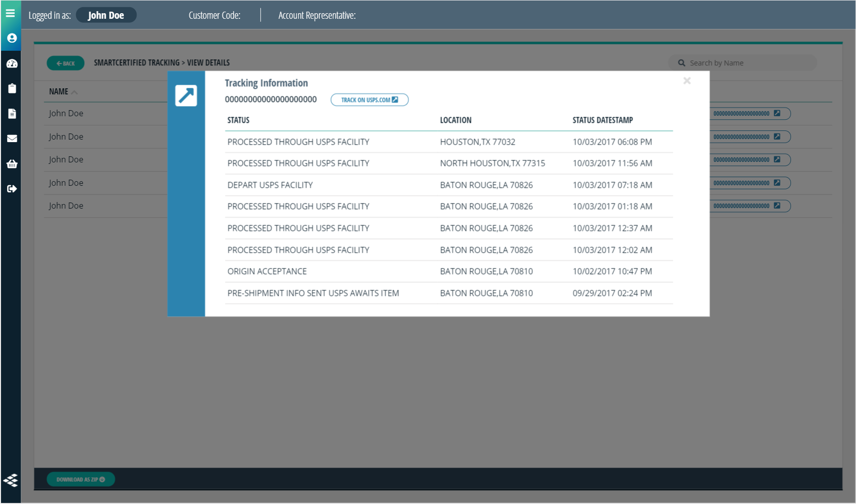Open the hamburger menu in the sidebar

click(x=10, y=13)
